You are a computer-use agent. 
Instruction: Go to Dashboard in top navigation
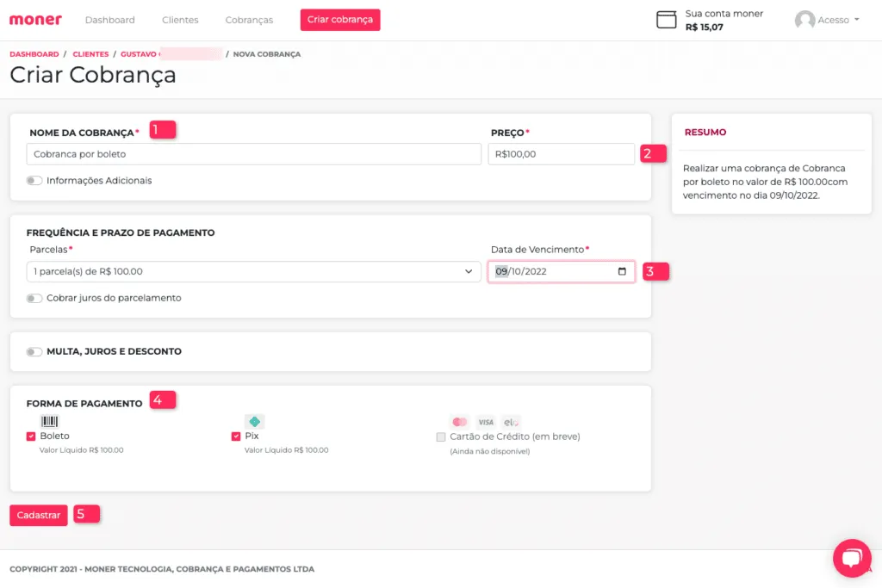(110, 20)
